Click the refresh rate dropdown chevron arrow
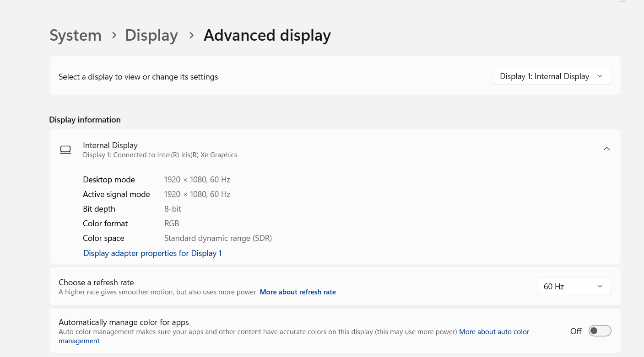This screenshot has width=644, height=357. coord(600,286)
